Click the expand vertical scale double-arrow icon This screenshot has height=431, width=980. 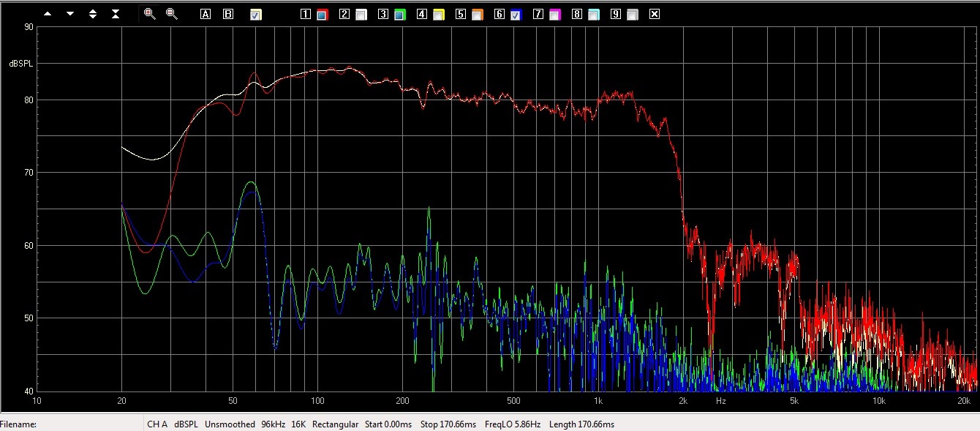[93, 14]
